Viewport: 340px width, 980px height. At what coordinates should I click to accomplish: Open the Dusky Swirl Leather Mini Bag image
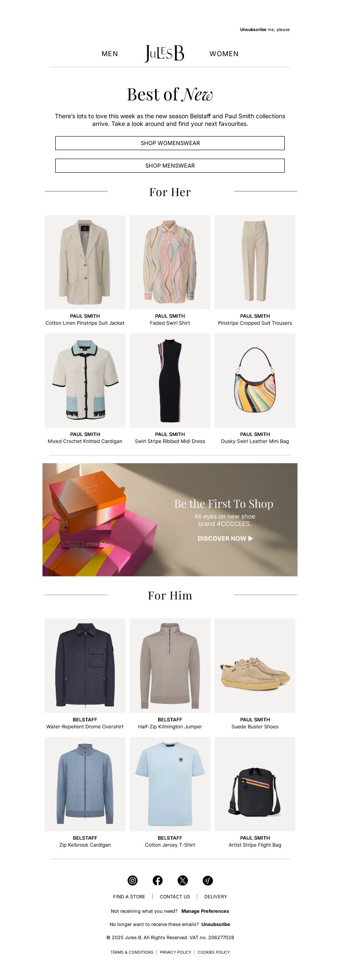255,380
